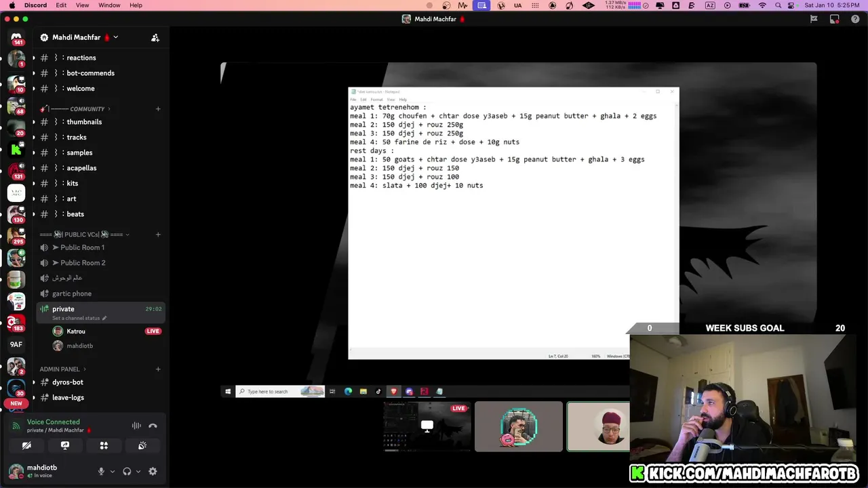
Task: Turn on the camera
Action: (x=26, y=445)
